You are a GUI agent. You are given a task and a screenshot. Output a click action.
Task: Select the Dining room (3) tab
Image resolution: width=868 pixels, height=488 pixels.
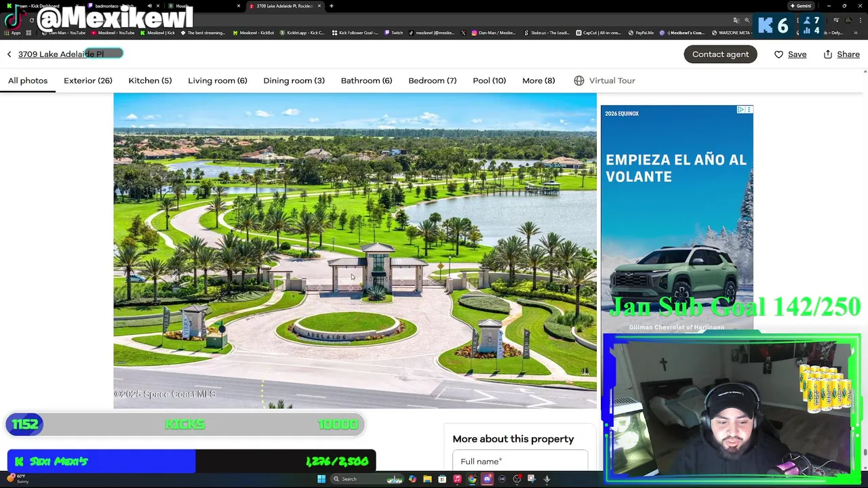pyautogui.click(x=294, y=81)
